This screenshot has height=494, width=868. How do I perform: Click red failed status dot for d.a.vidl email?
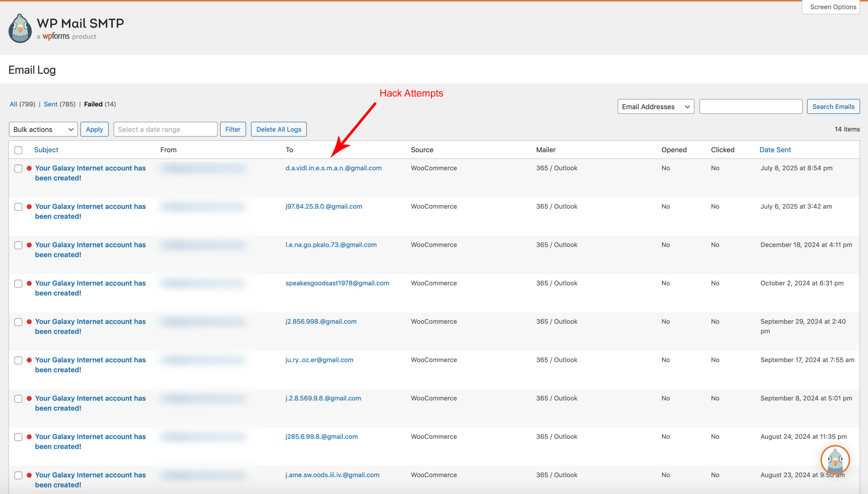[x=29, y=168]
